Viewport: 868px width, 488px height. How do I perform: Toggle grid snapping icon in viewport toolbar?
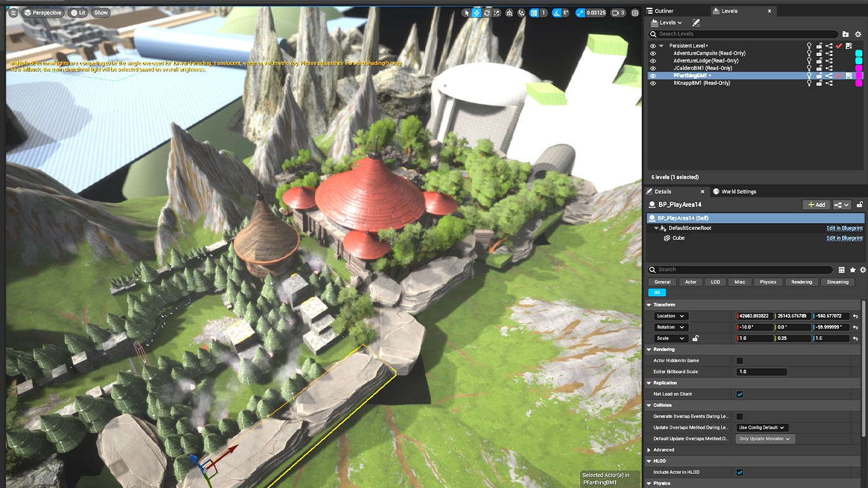click(534, 13)
